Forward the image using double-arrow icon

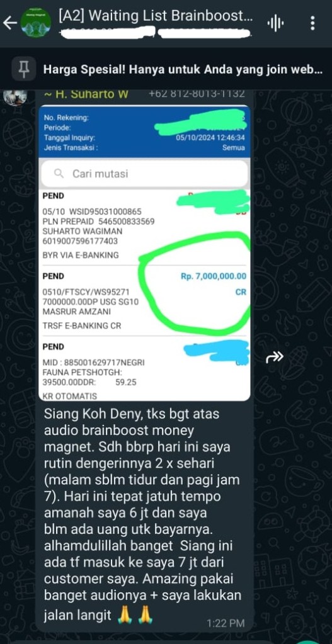[275, 358]
